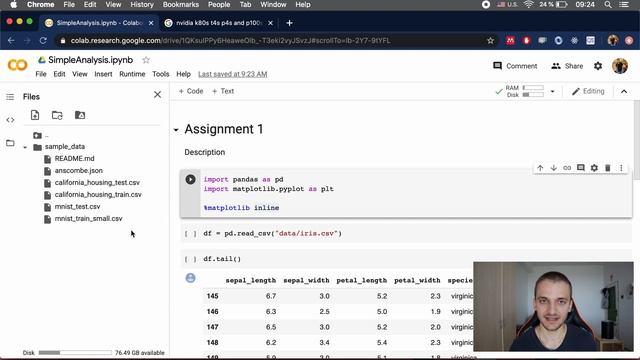This screenshot has height=360, width=640.
Task: Open the Colab Edit menu
Action: pos(59,74)
